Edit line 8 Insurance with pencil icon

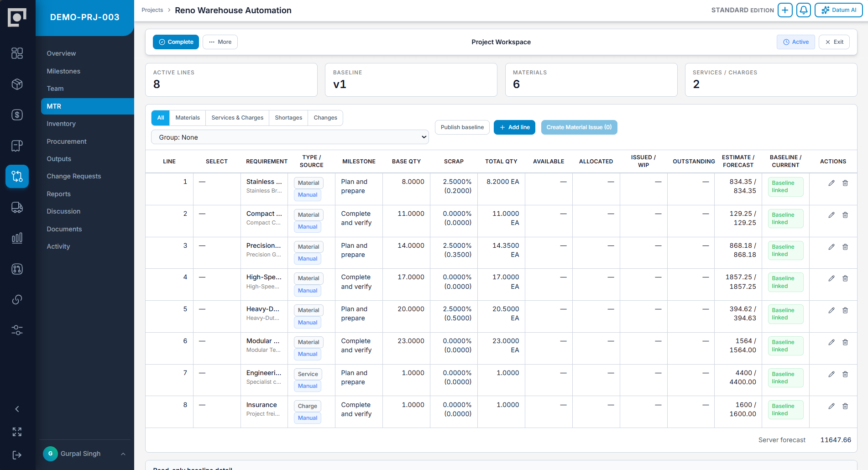pos(831,406)
